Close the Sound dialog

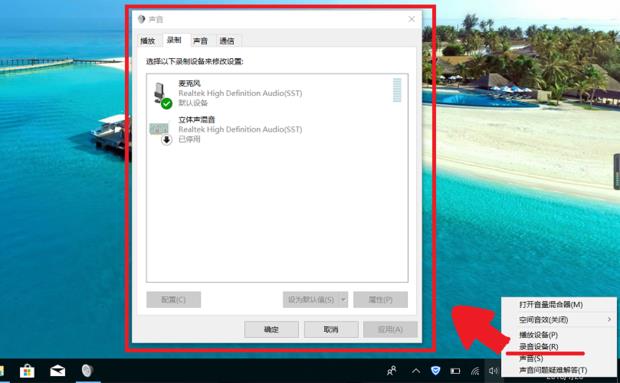[412, 19]
